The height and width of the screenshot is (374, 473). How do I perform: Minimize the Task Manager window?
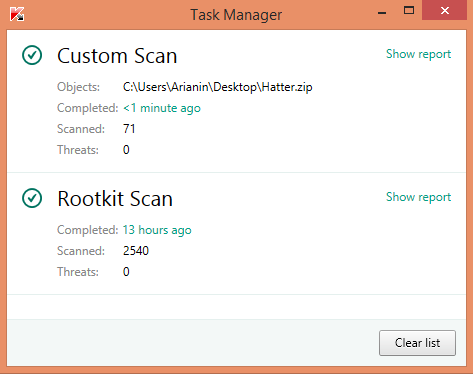click(382, 13)
